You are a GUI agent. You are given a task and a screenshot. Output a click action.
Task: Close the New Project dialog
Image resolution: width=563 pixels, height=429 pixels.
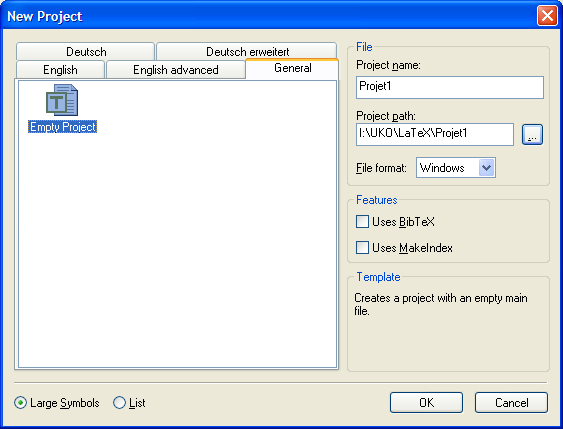547,16
